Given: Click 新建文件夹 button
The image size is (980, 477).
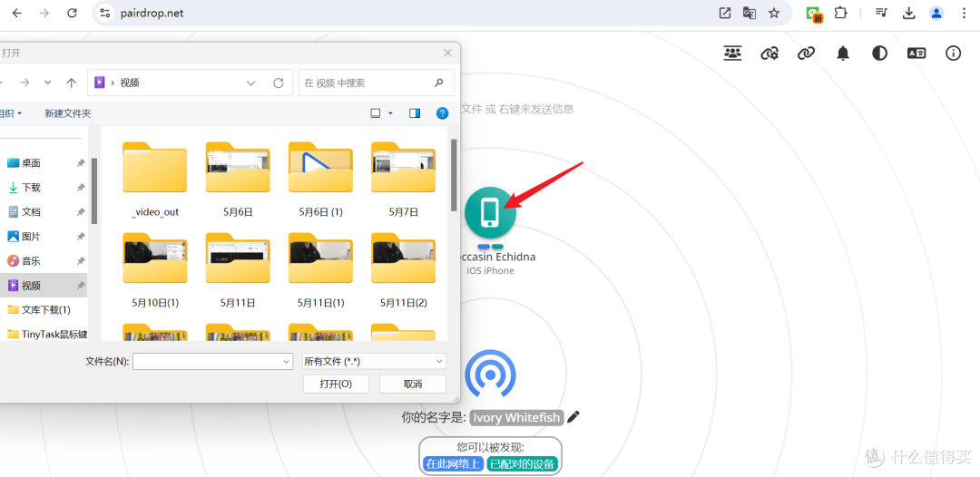Looking at the screenshot, I should click(68, 113).
